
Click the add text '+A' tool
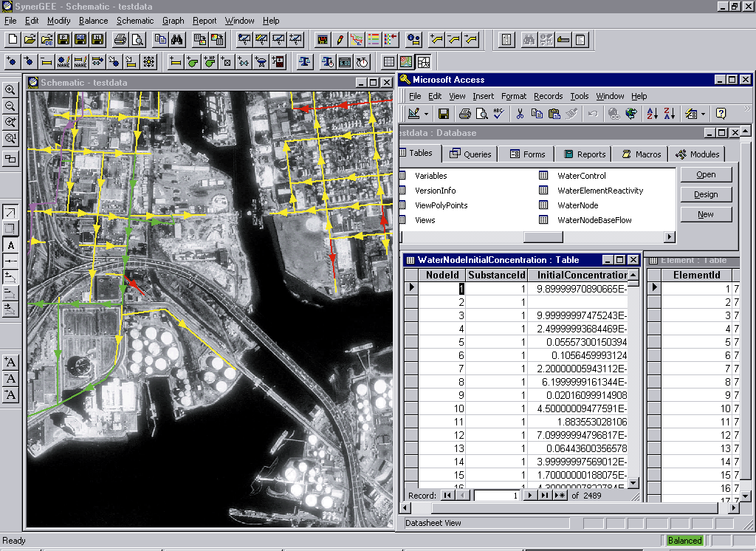click(x=10, y=363)
